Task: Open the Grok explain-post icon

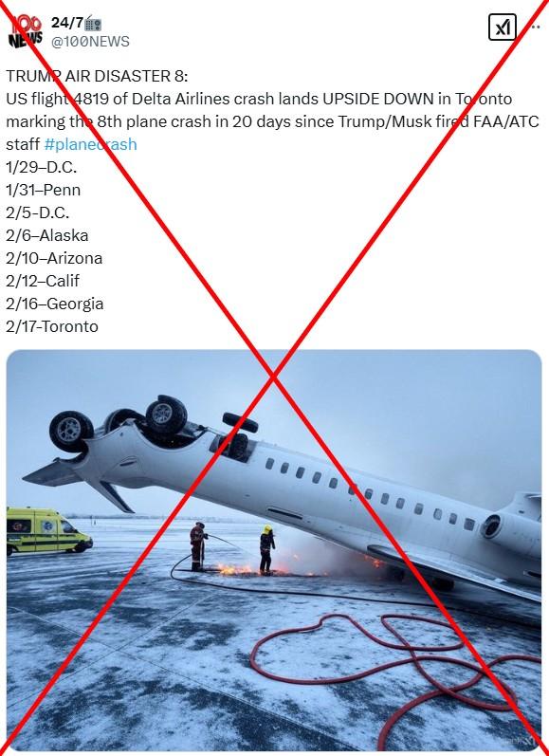Action: (x=503, y=27)
